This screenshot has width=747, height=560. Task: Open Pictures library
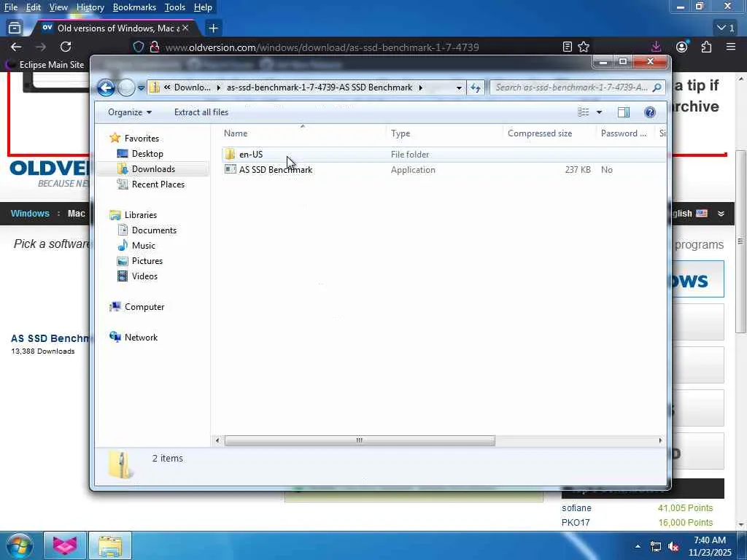(x=147, y=261)
